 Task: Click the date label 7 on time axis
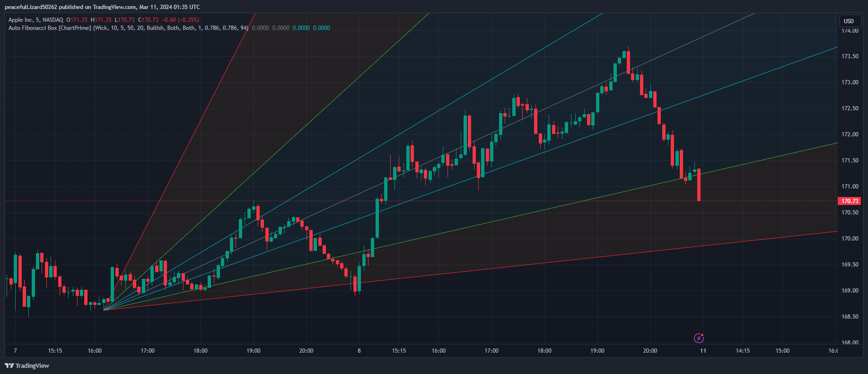(x=16, y=351)
